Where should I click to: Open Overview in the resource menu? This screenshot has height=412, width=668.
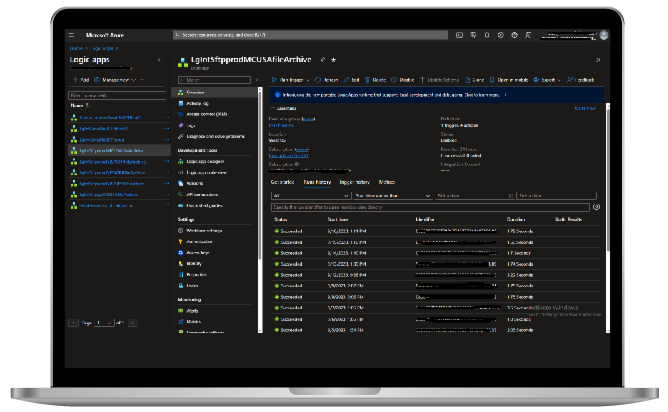[214, 92]
